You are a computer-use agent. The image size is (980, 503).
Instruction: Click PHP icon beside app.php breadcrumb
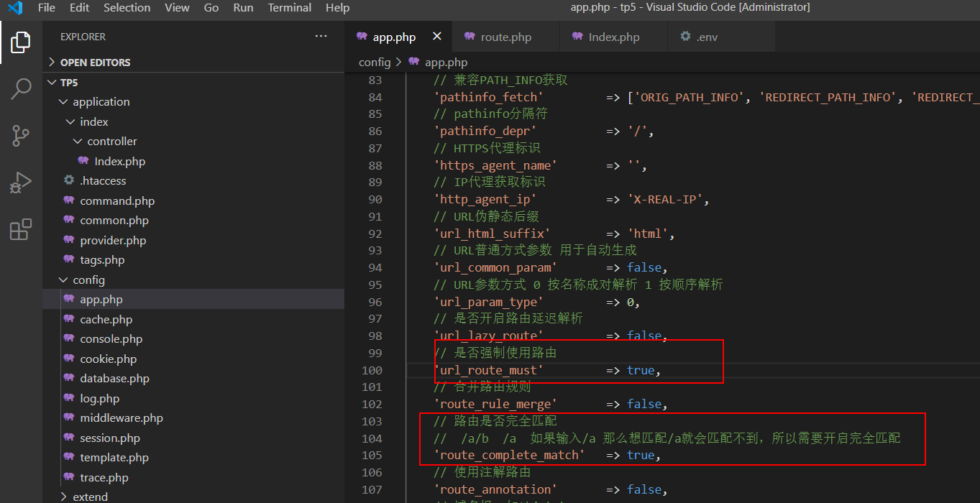point(413,63)
